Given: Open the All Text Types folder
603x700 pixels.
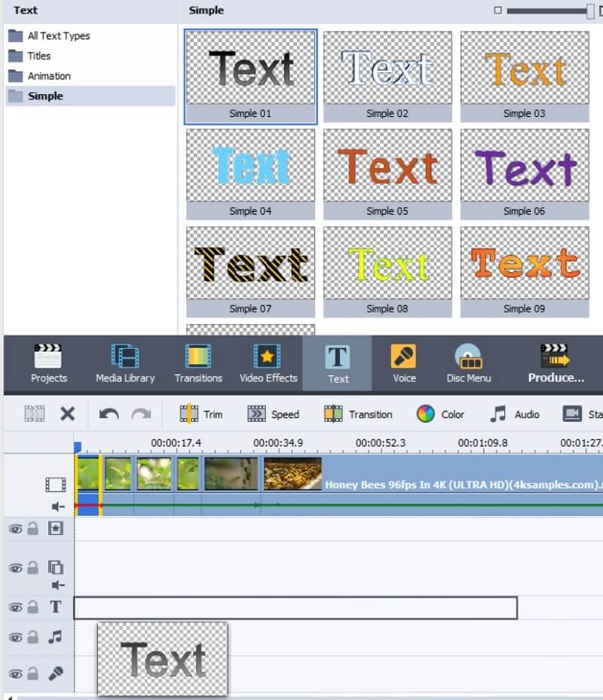Looking at the screenshot, I should pos(49,35).
